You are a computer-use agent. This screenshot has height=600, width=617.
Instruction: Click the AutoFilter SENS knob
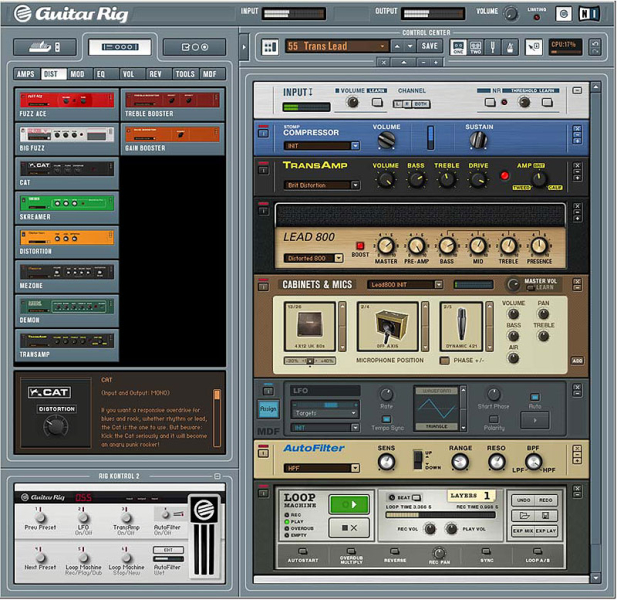pos(386,462)
